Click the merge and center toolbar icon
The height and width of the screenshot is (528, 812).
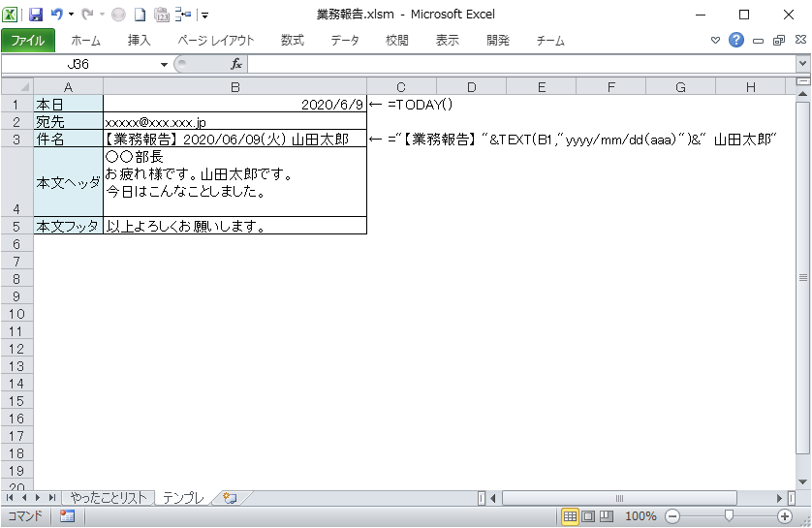tap(183, 15)
